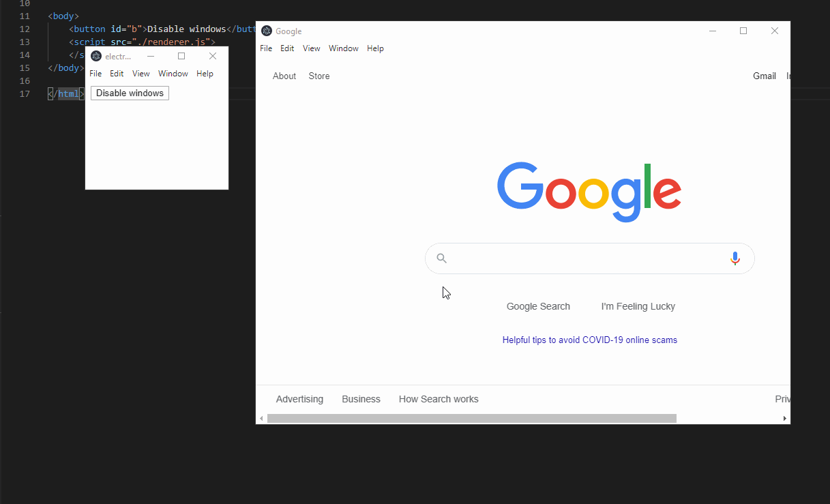Click the magnifier icon in search box
Screen dimensions: 830x504
442,258
